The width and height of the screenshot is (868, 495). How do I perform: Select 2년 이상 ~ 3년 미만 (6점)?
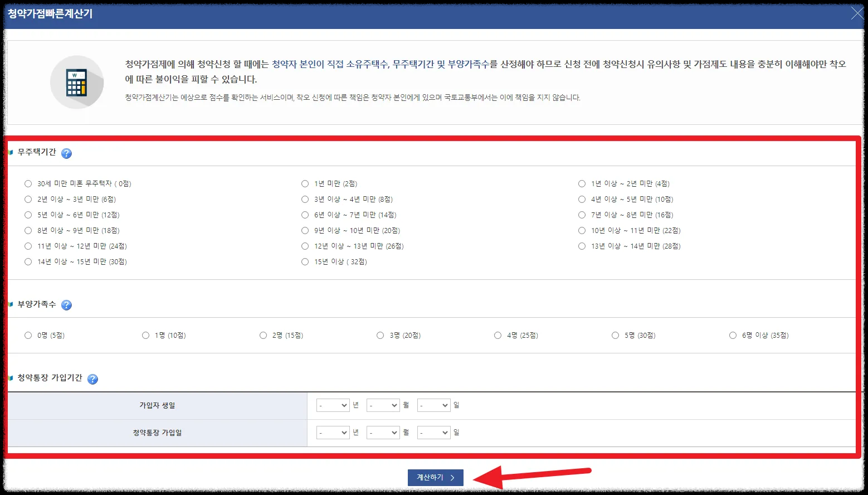pyautogui.click(x=28, y=199)
